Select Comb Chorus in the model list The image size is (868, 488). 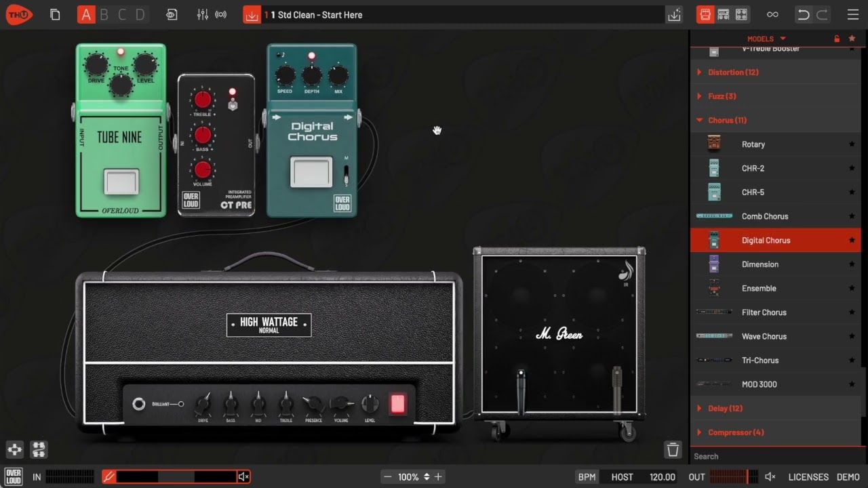point(776,216)
